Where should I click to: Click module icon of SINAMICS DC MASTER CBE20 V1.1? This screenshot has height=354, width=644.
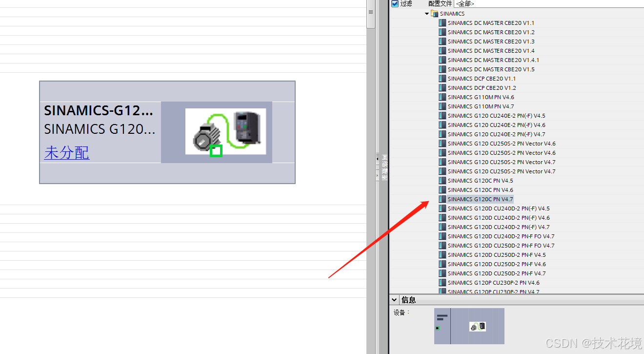tap(443, 23)
